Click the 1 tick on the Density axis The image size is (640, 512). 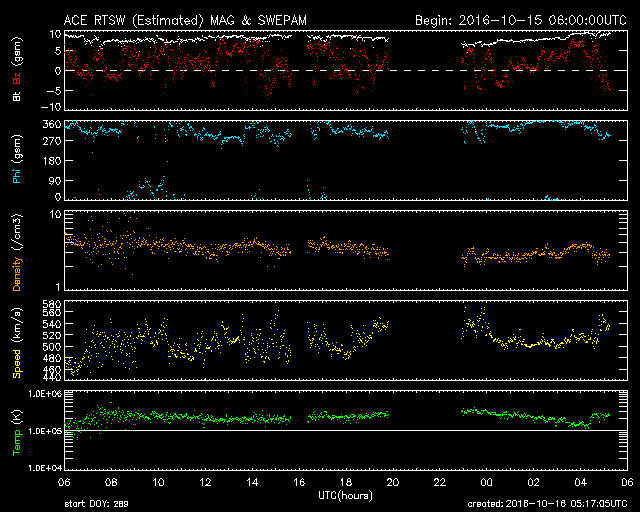(x=58, y=287)
